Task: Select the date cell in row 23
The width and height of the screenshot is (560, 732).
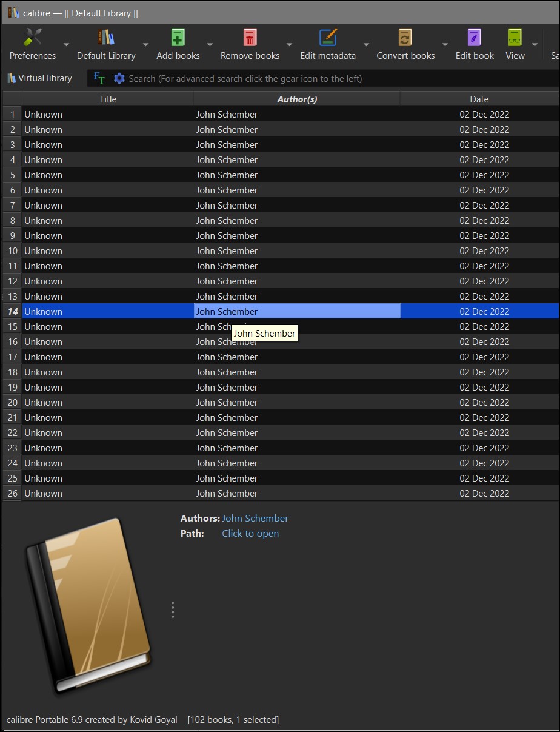Action: click(x=484, y=448)
